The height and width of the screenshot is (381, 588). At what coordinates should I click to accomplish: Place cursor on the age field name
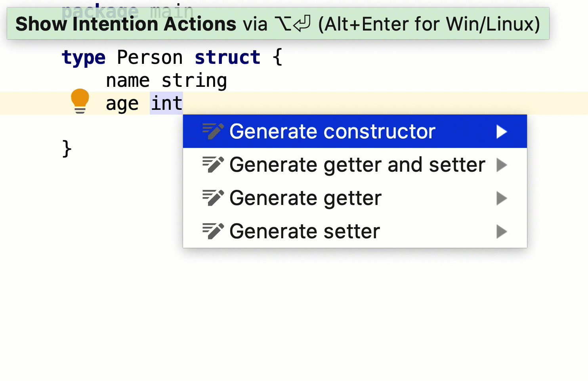(122, 104)
